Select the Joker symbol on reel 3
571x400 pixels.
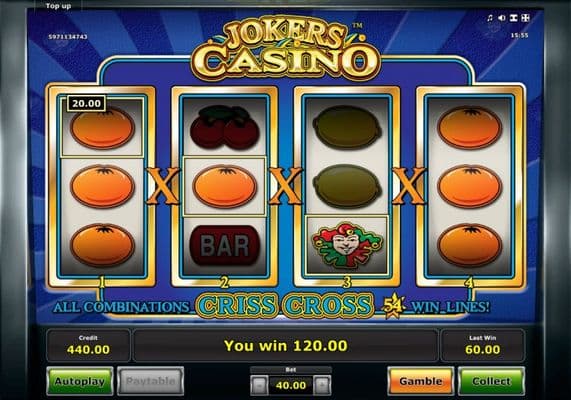click(347, 244)
